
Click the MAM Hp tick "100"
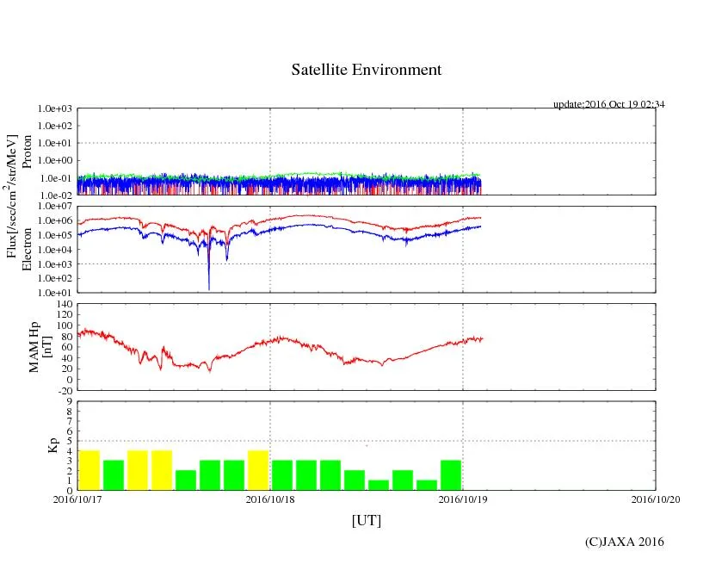65,325
